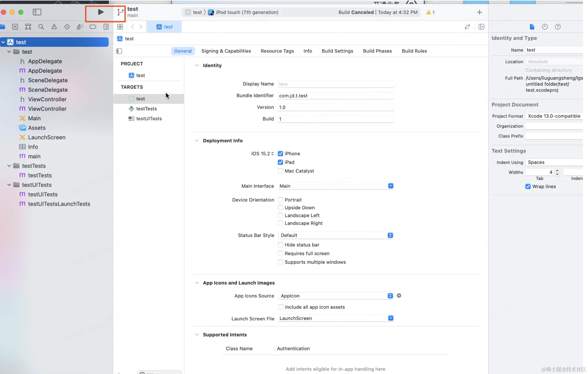
Task: Open the Issue navigator warning icon
Action: point(54,27)
